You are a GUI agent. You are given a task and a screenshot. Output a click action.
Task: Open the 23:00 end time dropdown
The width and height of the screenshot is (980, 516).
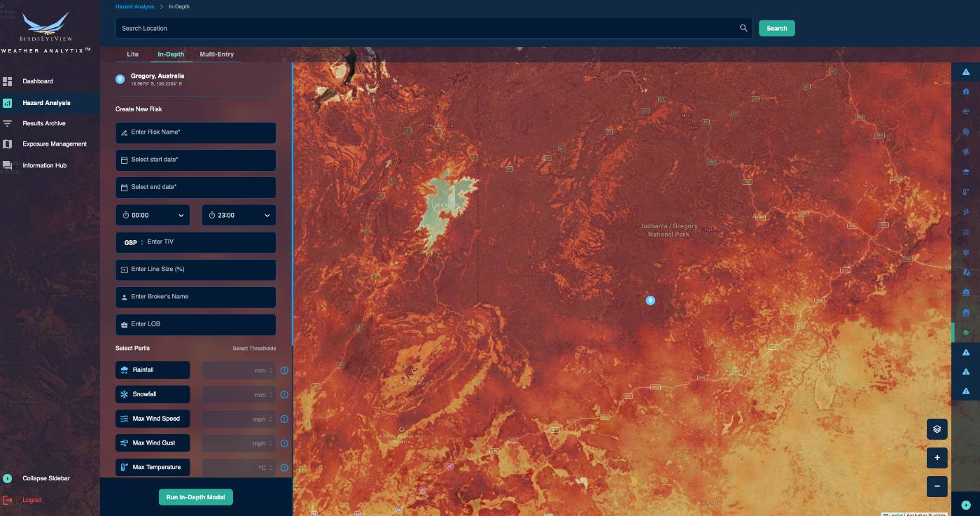coord(239,215)
